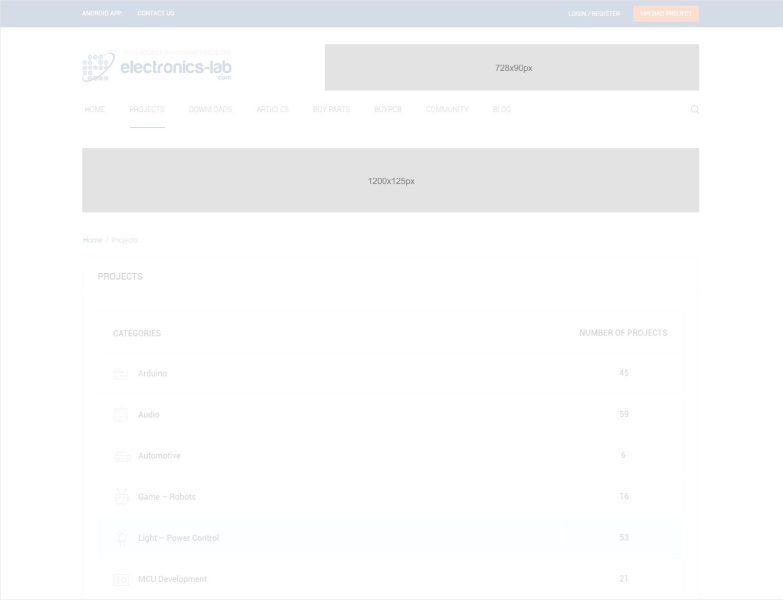Open the Home navigation menu item

pyautogui.click(x=95, y=109)
